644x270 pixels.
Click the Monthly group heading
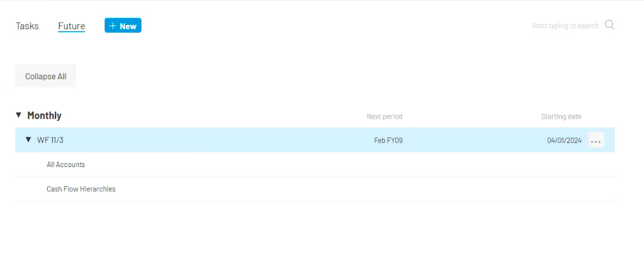[44, 115]
